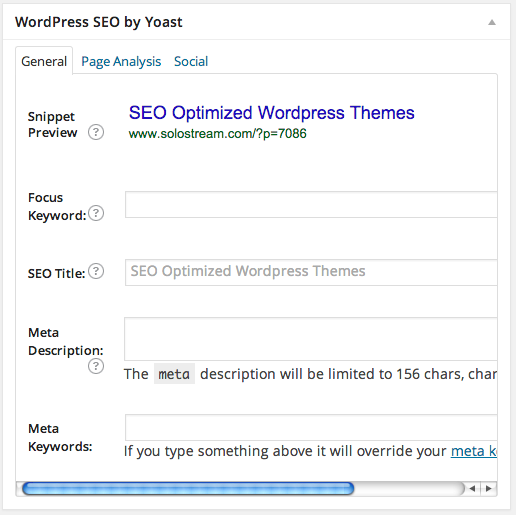Click the scroll right arrow button
Image resolution: width=516 pixels, height=515 pixels.
[489, 489]
